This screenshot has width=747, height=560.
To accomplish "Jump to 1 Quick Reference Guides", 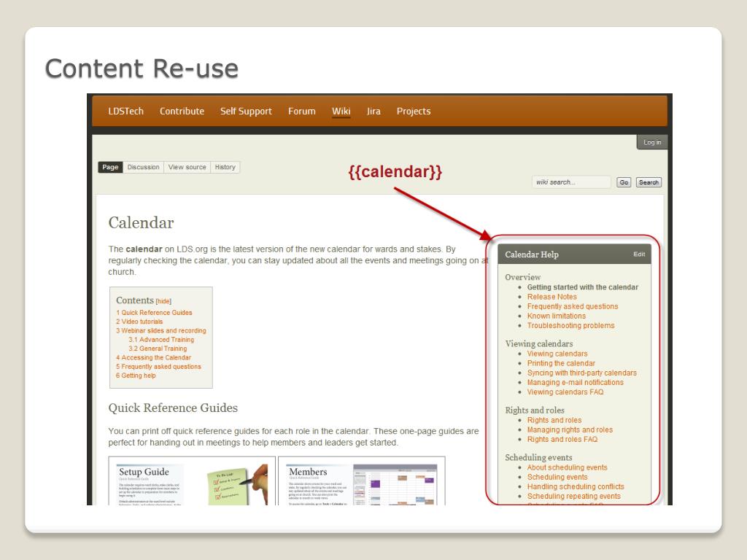I will [154, 312].
